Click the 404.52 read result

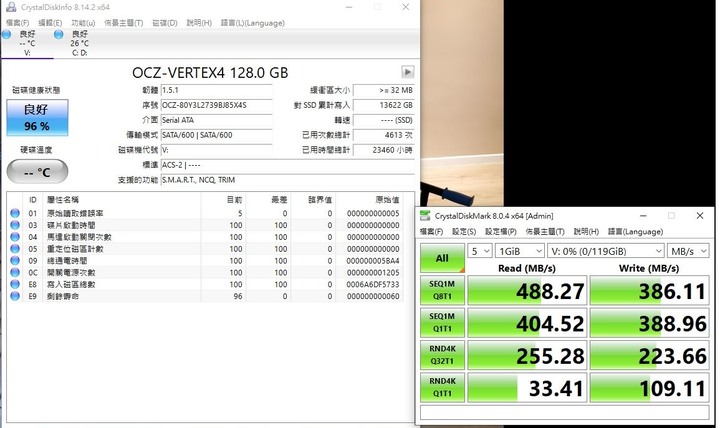pyautogui.click(x=527, y=323)
